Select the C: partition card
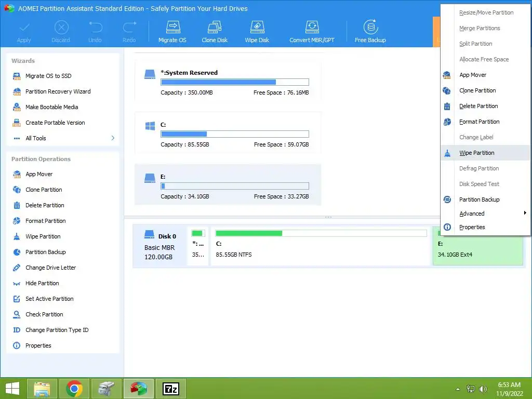This screenshot has height=399, width=532. pyautogui.click(x=228, y=133)
